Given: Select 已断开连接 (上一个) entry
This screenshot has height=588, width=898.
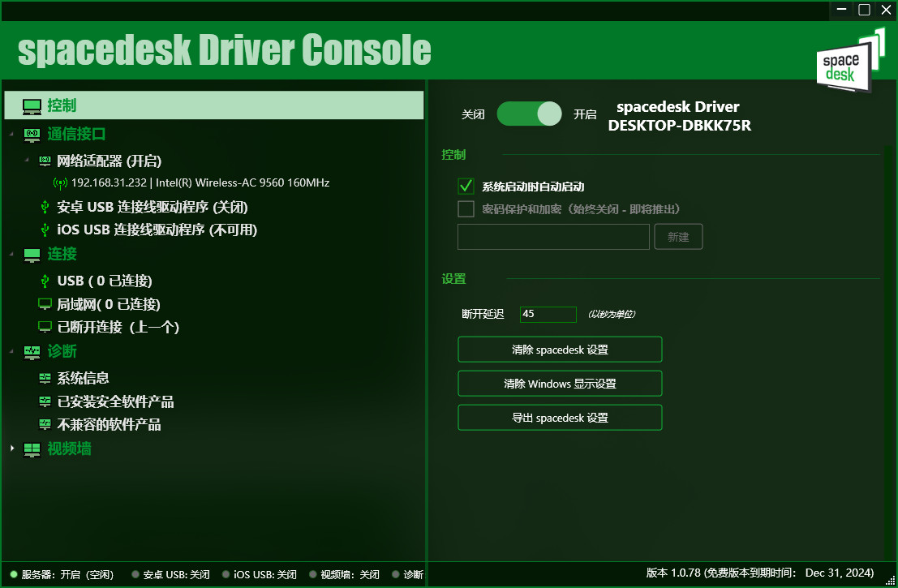Looking at the screenshot, I should (118, 327).
